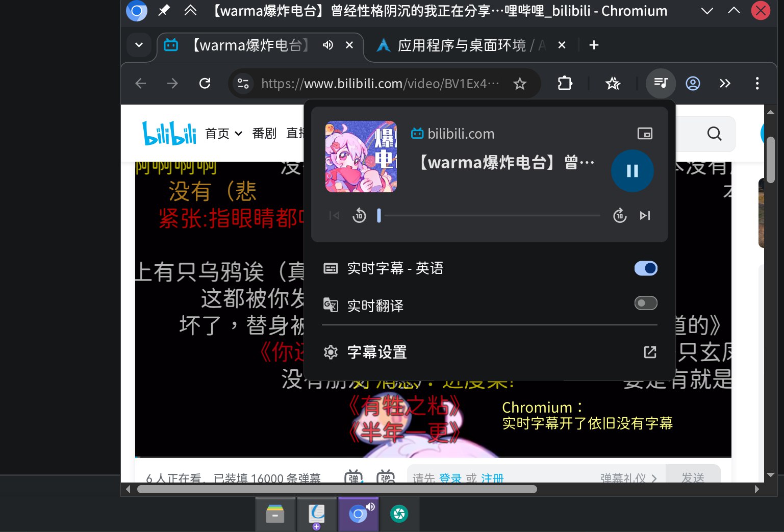Screen dimensions: 784x532
Task: Expand the tab search chevron
Action: click(139, 45)
